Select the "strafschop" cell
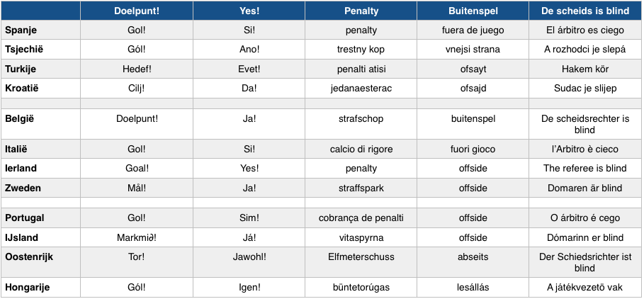 (x=361, y=119)
